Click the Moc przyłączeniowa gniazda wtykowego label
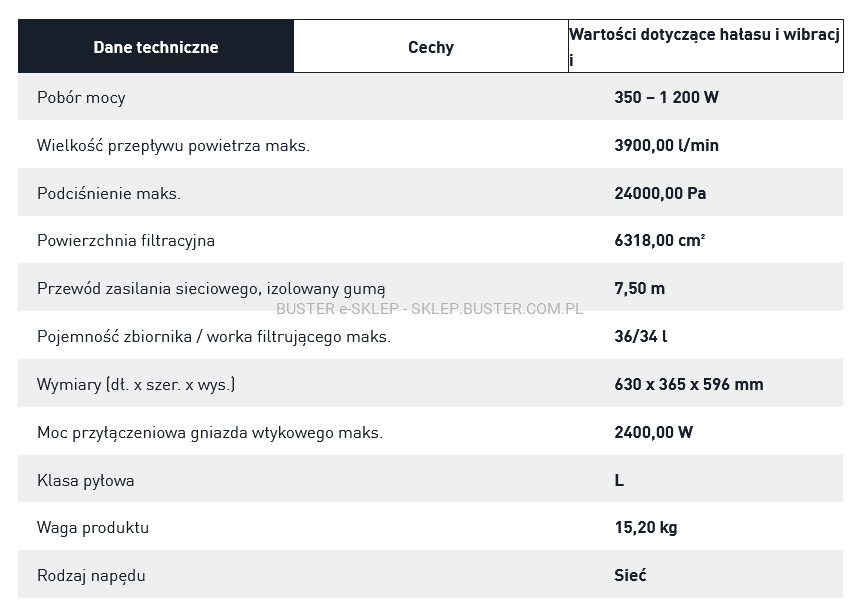 click(x=210, y=433)
